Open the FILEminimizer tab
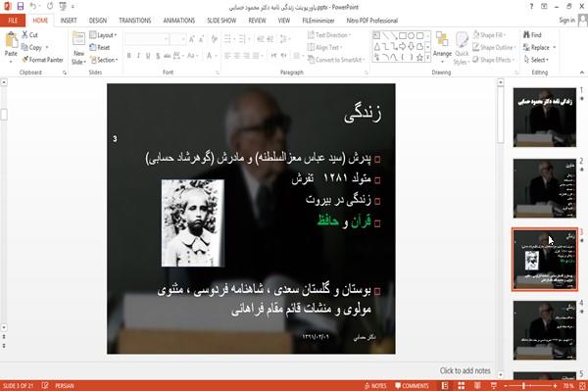588x391 pixels. (318, 21)
